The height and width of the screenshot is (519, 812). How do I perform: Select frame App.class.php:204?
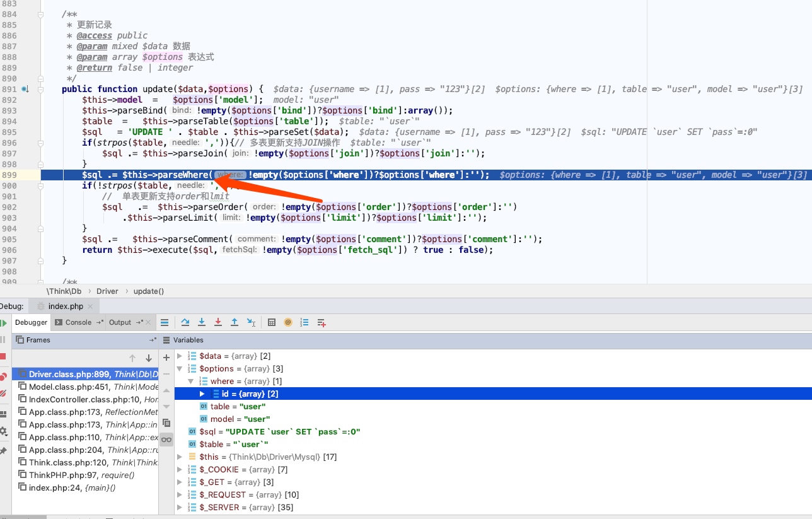(85, 450)
